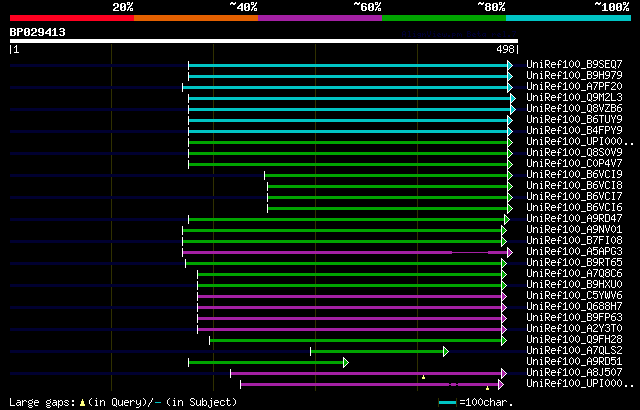This screenshot has width=640, height=410.
Task: Select the purple ~60% identity color swatch
Action: coord(320,18)
